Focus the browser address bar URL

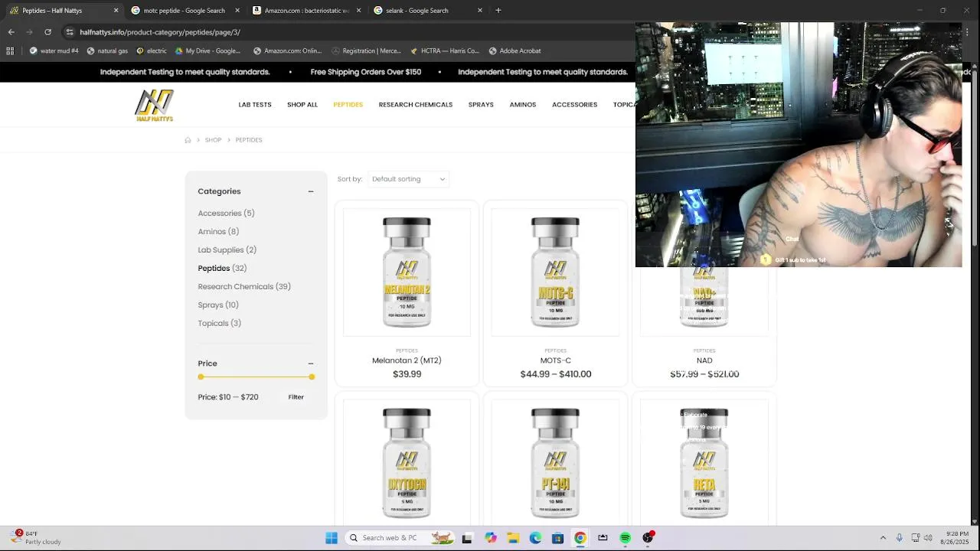coord(160,32)
